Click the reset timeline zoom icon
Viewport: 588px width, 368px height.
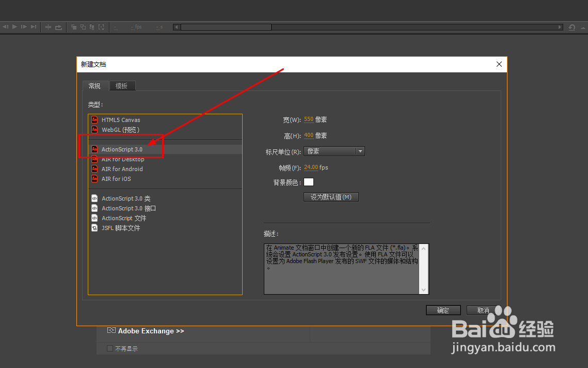point(571,27)
